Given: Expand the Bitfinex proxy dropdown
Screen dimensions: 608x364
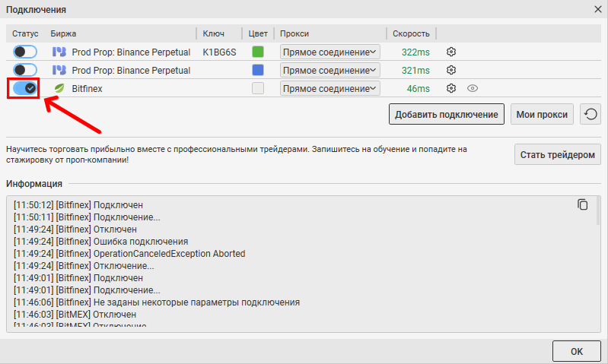Looking at the screenshot, I should [x=329, y=88].
